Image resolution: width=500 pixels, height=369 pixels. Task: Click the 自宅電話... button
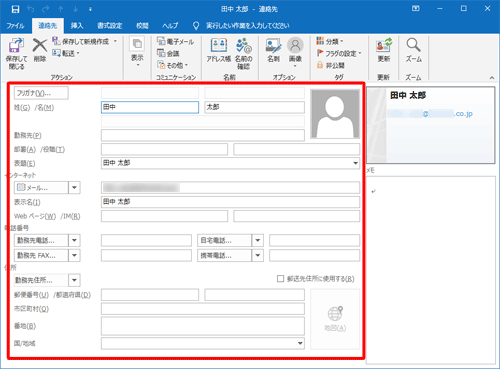tap(224, 240)
